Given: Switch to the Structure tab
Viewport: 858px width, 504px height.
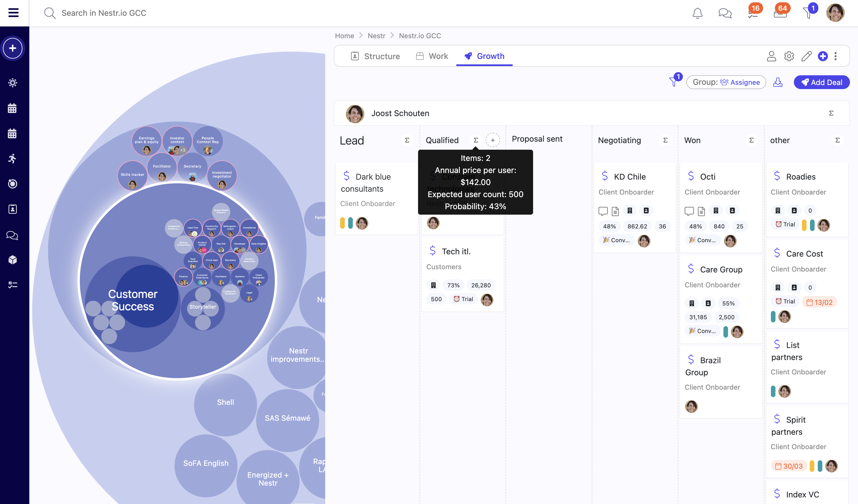Looking at the screenshot, I should [375, 56].
